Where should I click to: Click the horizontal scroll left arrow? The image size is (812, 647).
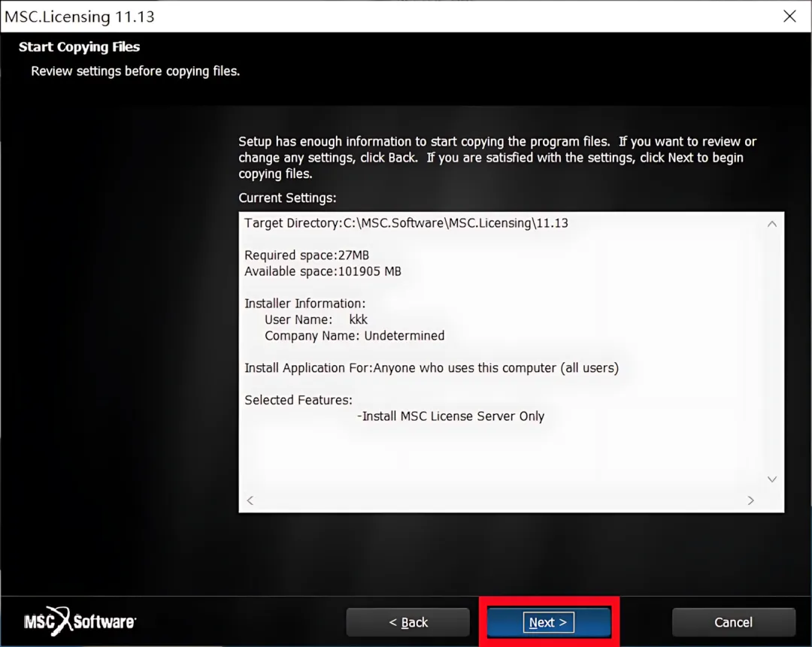pos(250,500)
